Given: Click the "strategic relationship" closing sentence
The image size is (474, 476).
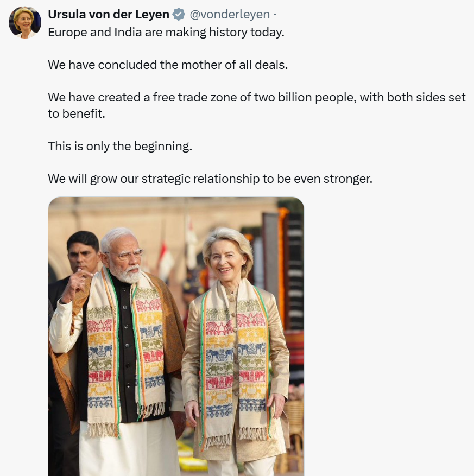Looking at the screenshot, I should (x=210, y=179).
